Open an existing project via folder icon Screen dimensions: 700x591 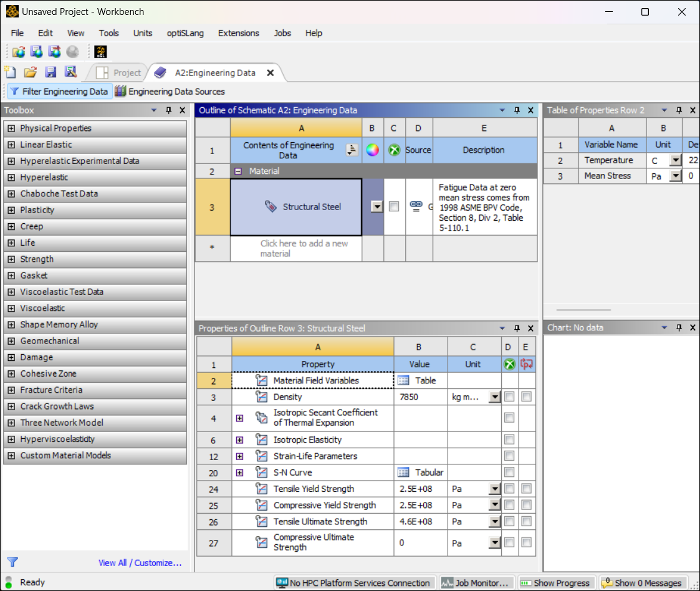pyautogui.click(x=31, y=72)
